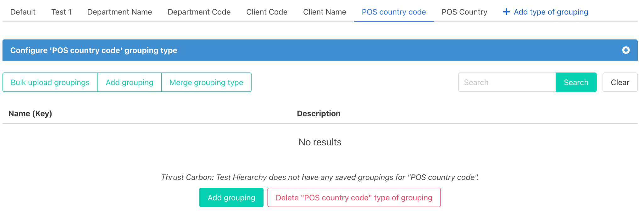Click the plus icon beside Add type of grouping
Screen dimensions: 644x215
(506, 12)
